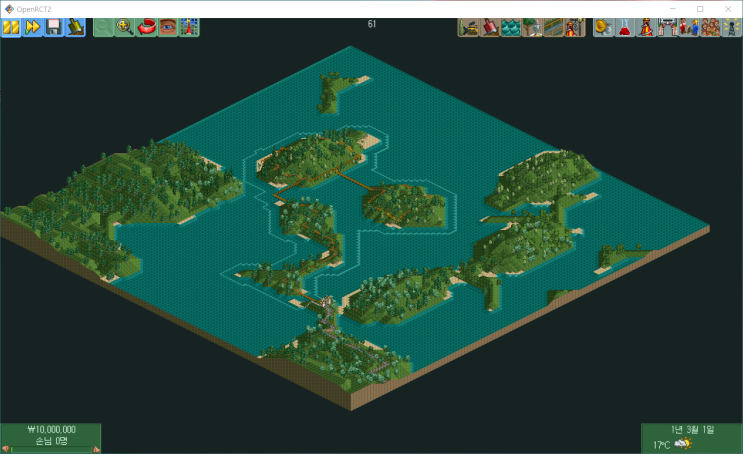743x454 pixels.
Task: Minimize the OpenRCT2 window
Action: tap(672, 9)
